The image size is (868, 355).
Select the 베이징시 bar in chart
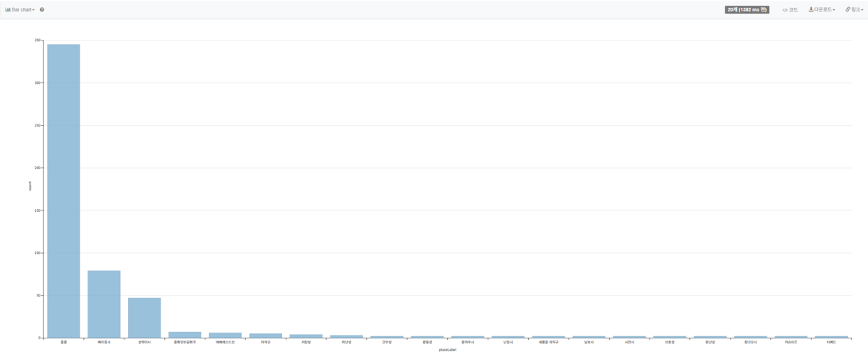pos(104,304)
